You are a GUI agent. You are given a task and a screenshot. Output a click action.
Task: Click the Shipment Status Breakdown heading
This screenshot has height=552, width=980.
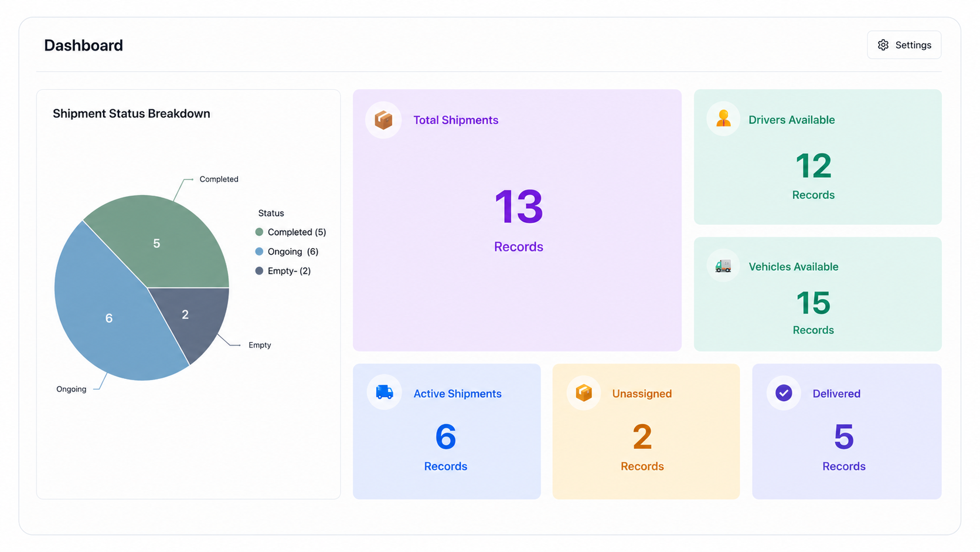tap(131, 114)
